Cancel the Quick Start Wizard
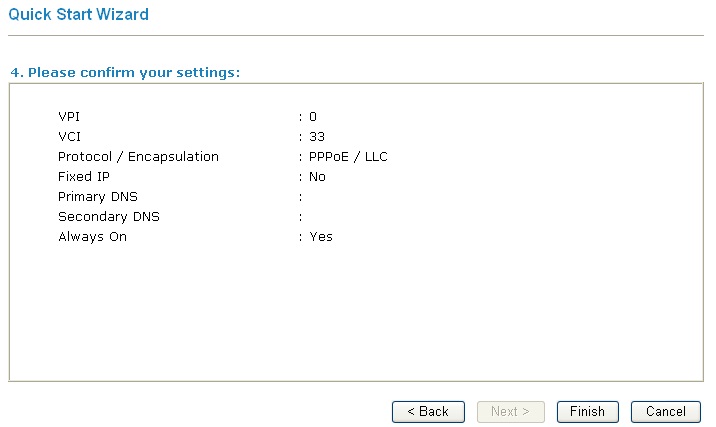716x427 pixels. point(665,411)
